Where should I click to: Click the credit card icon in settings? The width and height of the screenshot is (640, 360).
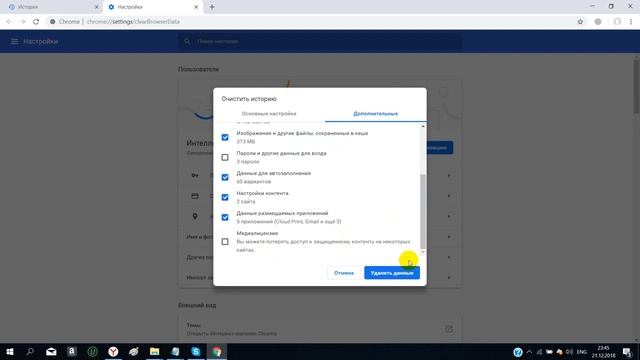click(195, 196)
